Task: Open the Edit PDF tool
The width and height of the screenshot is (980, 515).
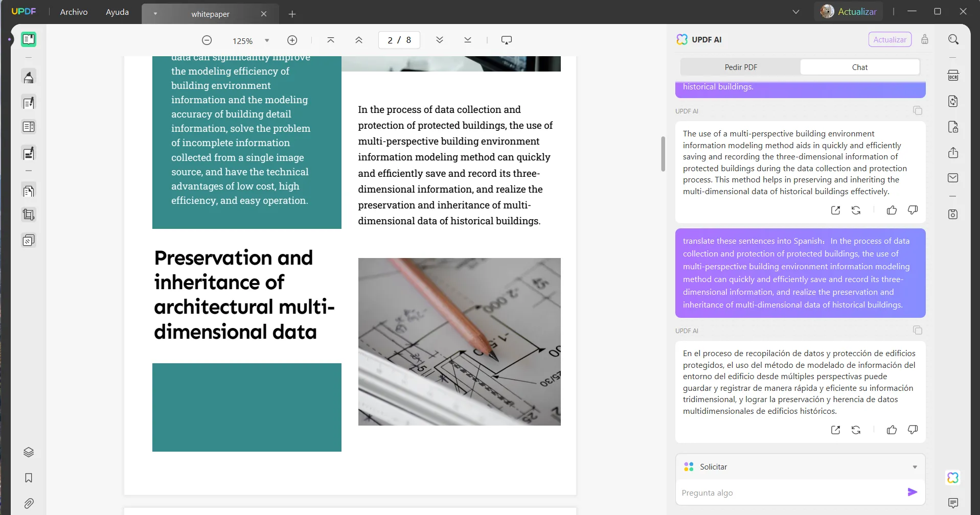Action: click(x=29, y=103)
